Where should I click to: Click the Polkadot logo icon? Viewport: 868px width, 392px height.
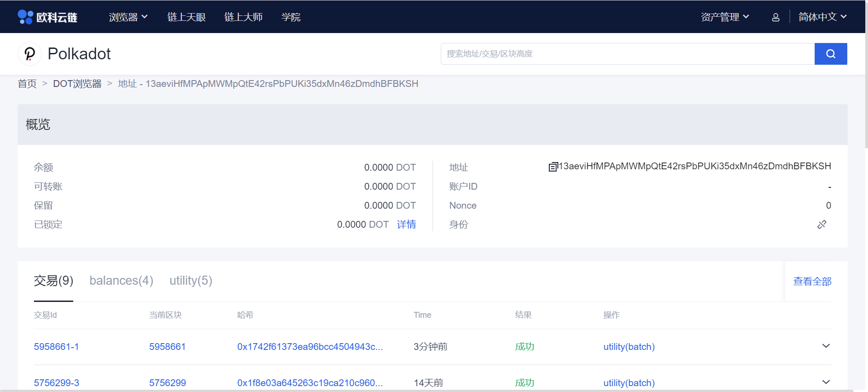click(30, 54)
